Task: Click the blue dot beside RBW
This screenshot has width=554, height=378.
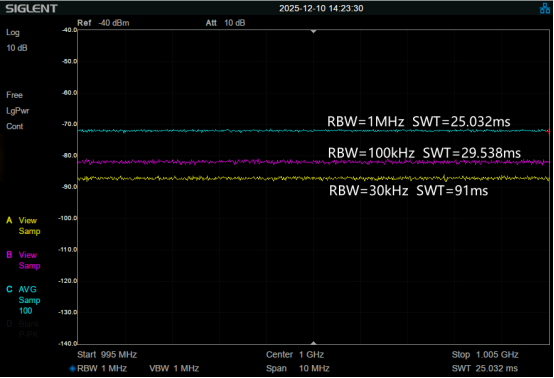Action: pos(72,369)
